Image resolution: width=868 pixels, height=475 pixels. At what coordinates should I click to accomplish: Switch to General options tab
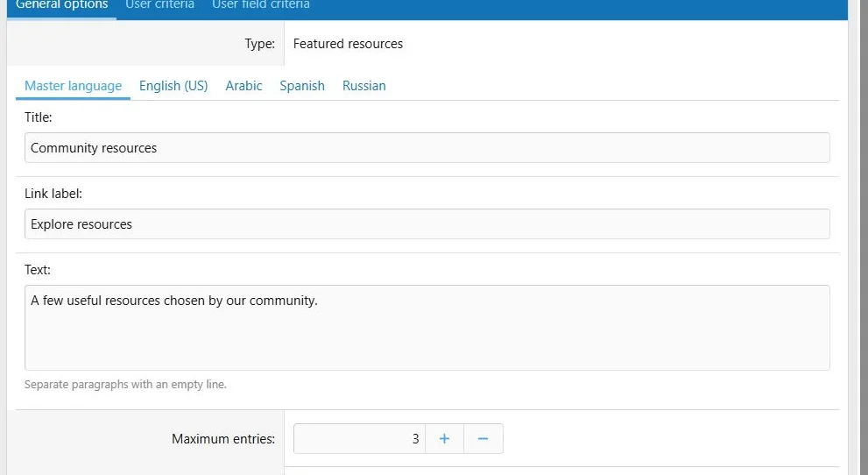tap(61, 5)
